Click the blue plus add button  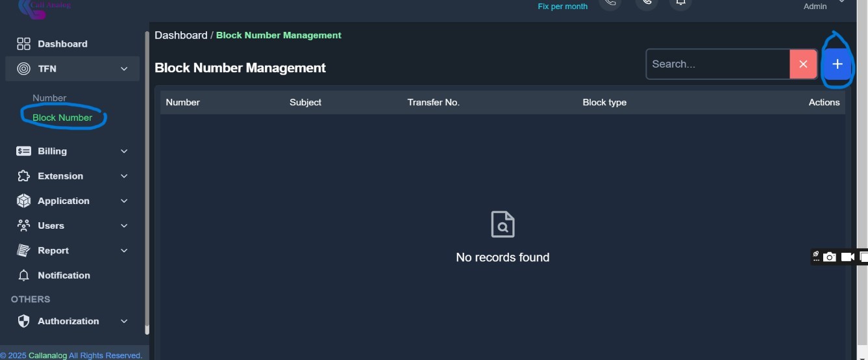click(x=837, y=64)
